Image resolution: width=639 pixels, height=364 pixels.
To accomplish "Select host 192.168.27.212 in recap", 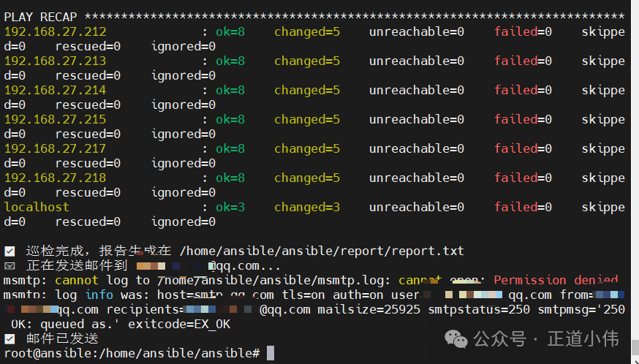I will coord(56,31).
